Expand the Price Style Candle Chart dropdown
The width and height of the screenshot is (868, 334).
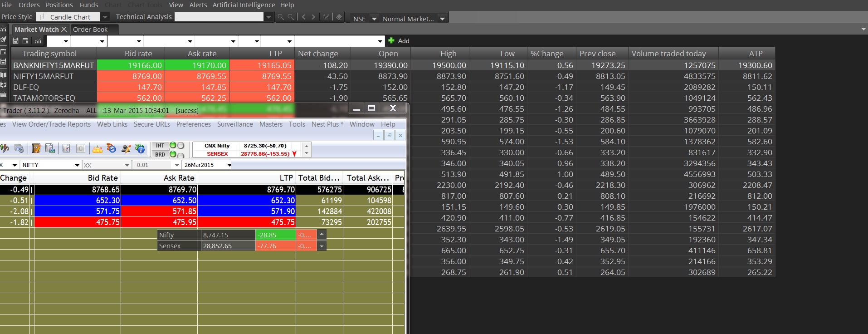(105, 17)
